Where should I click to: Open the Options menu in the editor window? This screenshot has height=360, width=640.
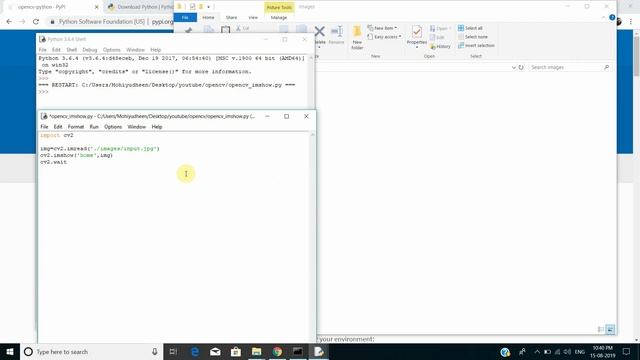(x=113, y=127)
